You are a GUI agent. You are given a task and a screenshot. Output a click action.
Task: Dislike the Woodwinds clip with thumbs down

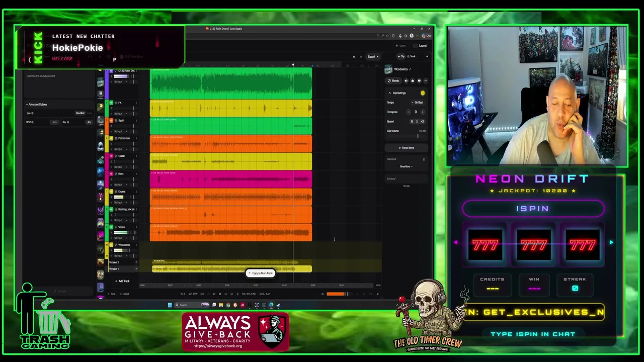point(419,80)
